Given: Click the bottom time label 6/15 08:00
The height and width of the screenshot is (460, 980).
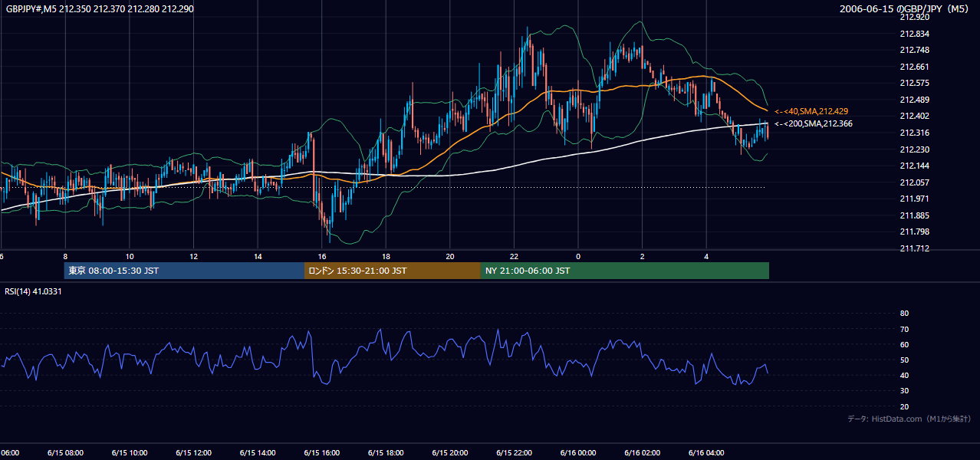Looking at the screenshot, I should (x=65, y=452).
